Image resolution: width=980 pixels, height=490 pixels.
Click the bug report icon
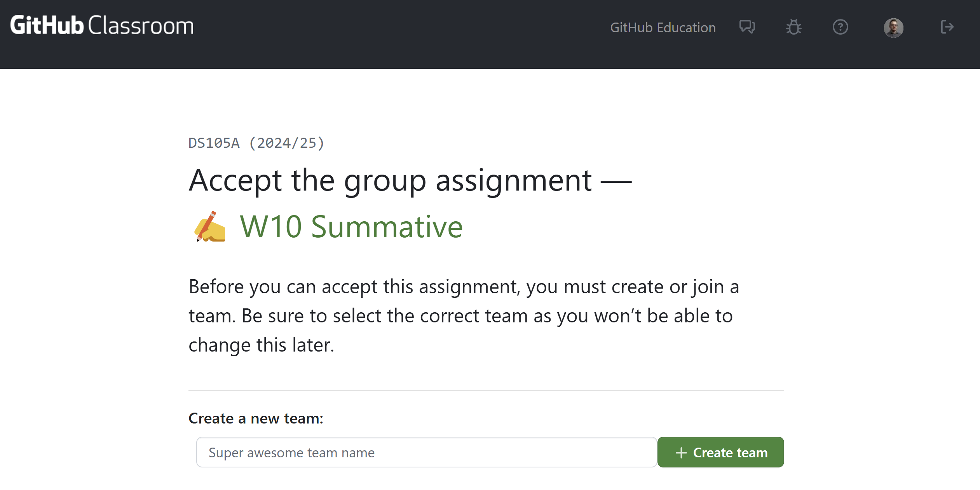(x=793, y=27)
